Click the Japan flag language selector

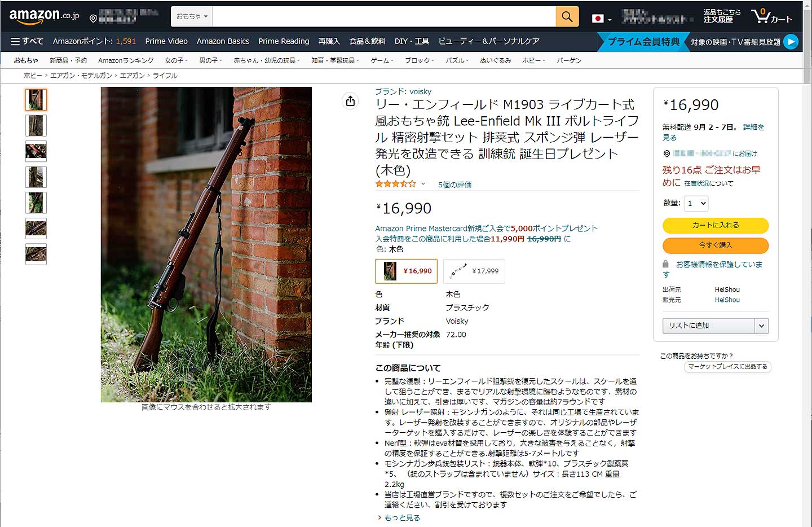pos(601,19)
